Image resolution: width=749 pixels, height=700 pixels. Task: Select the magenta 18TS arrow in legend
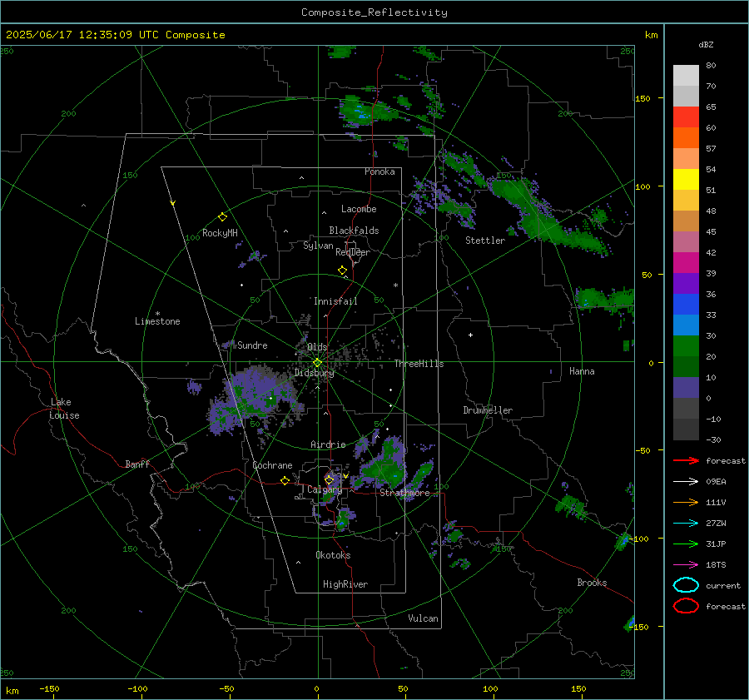click(x=686, y=565)
